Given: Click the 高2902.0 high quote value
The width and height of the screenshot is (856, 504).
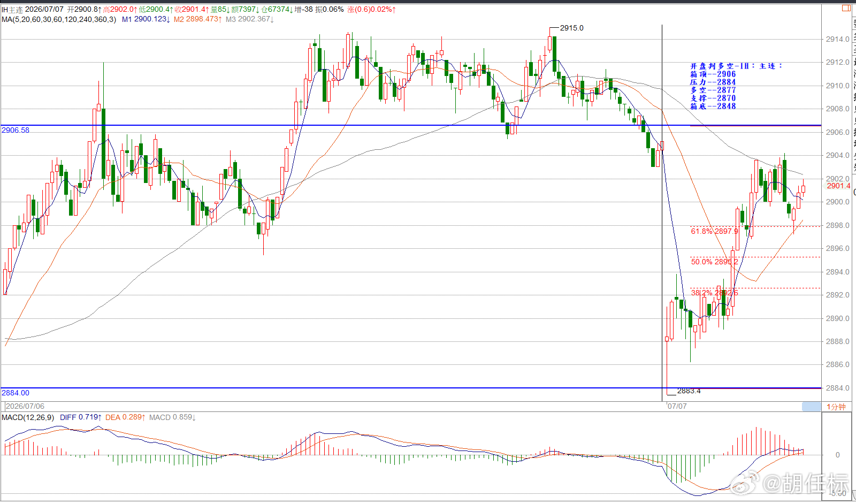Looking at the screenshot, I should [120, 10].
